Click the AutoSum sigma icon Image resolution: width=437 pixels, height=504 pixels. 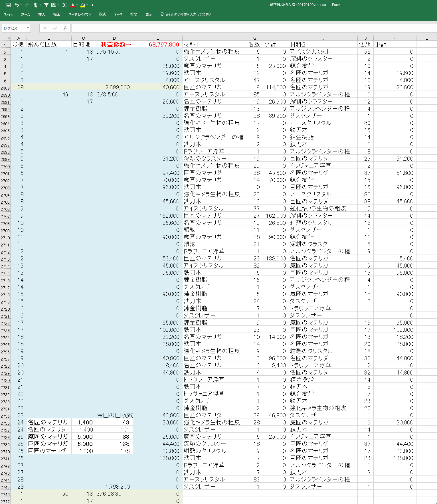(x=64, y=5)
